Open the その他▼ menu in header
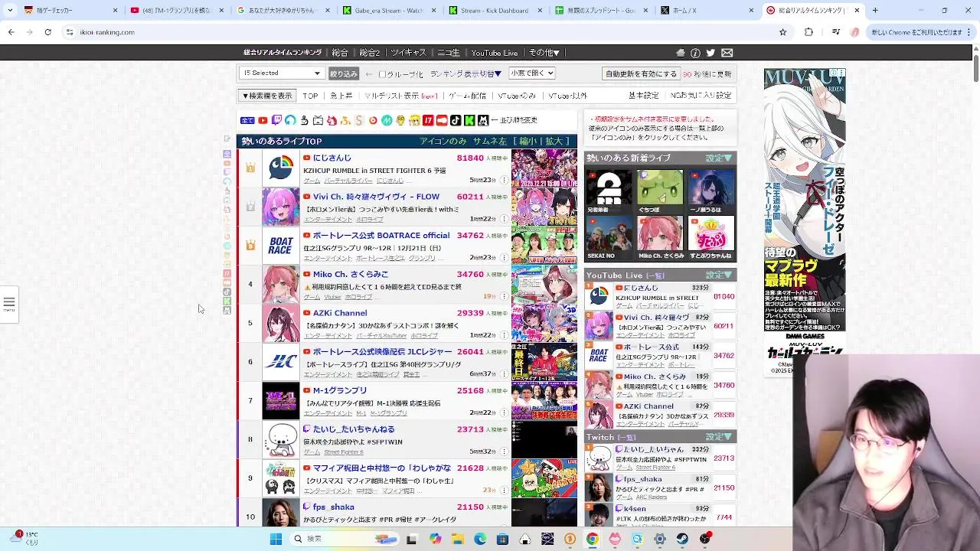Screen dimensions: 980x551 (x=544, y=53)
